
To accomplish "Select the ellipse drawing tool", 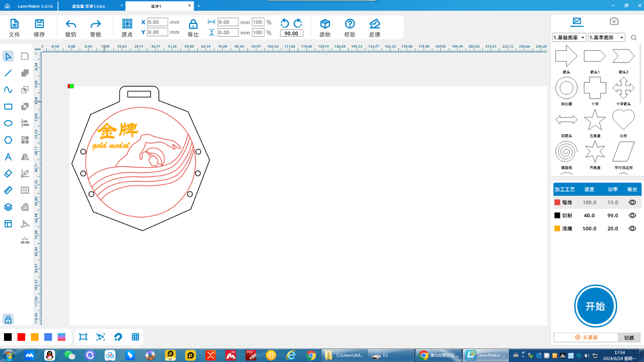I will click(8, 123).
